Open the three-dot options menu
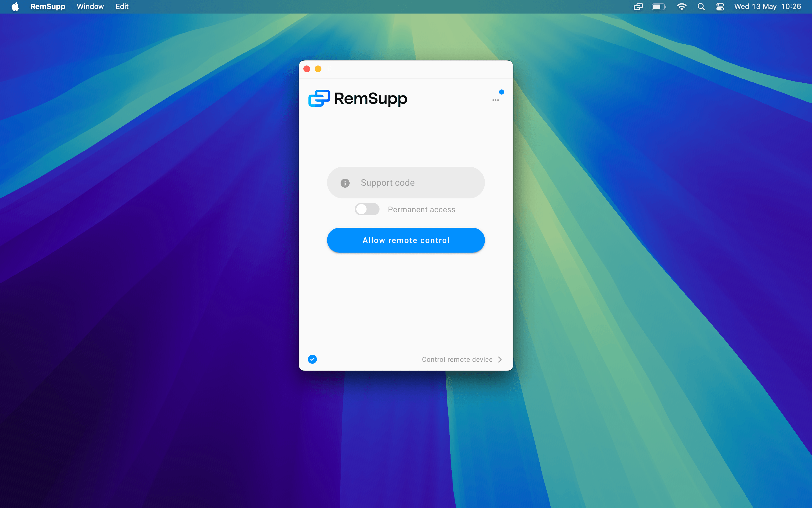Image resolution: width=812 pixels, height=508 pixels. [x=495, y=100]
